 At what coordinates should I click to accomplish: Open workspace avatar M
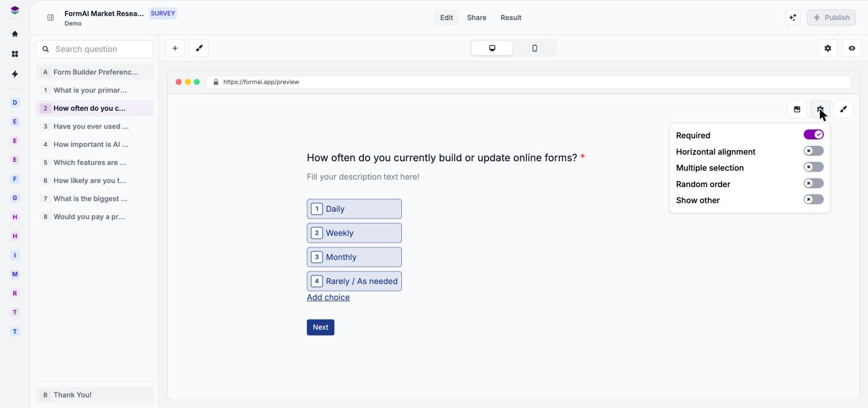click(x=15, y=274)
